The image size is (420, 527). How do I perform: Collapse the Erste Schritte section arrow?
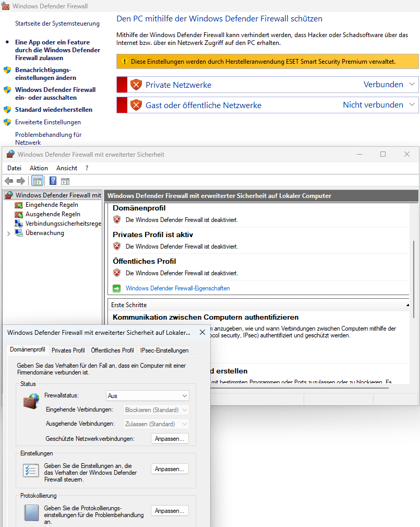coord(407,305)
